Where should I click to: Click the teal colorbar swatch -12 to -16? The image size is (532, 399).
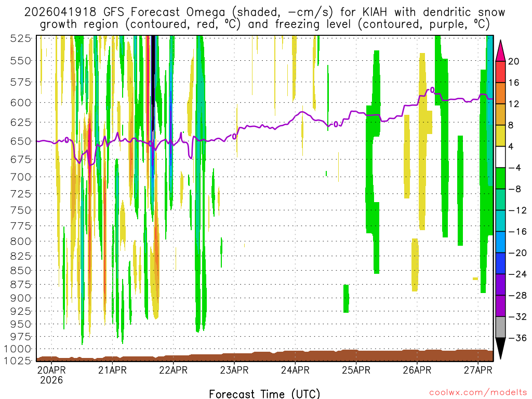[500, 221]
